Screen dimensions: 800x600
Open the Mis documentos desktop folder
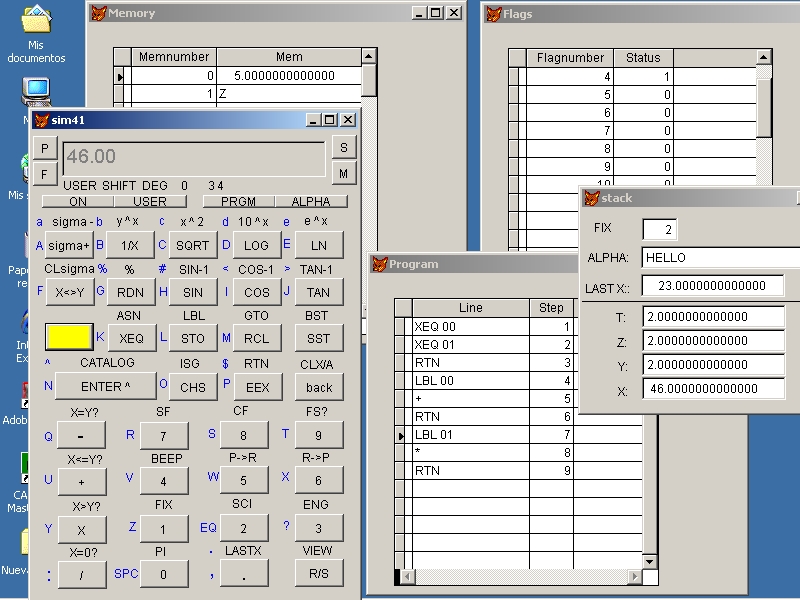point(36,34)
